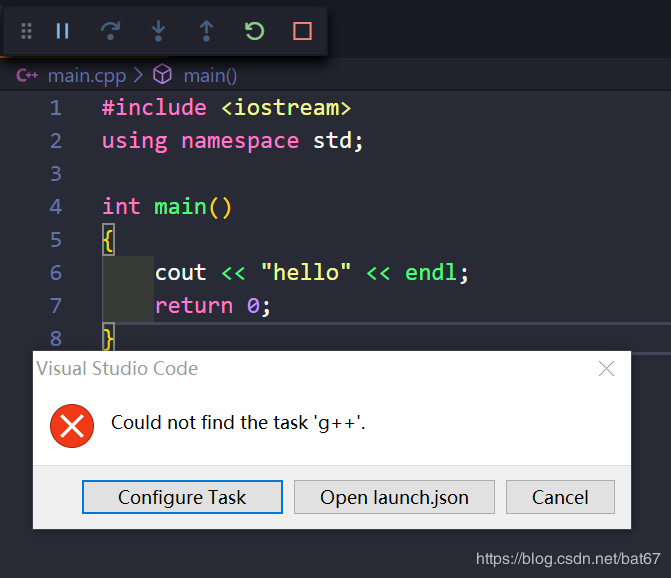Click the Visual Studio Code dialog title
The height and width of the screenshot is (578, 671).
(117, 368)
